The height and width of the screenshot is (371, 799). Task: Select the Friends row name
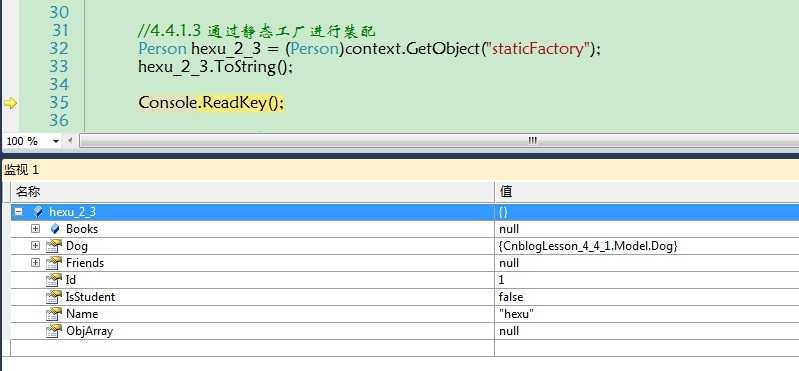point(85,263)
